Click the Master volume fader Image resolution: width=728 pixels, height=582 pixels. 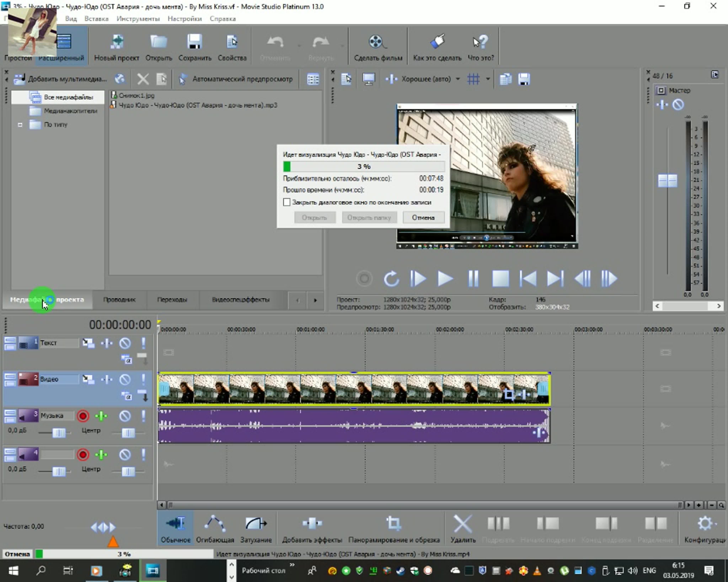pos(667,180)
